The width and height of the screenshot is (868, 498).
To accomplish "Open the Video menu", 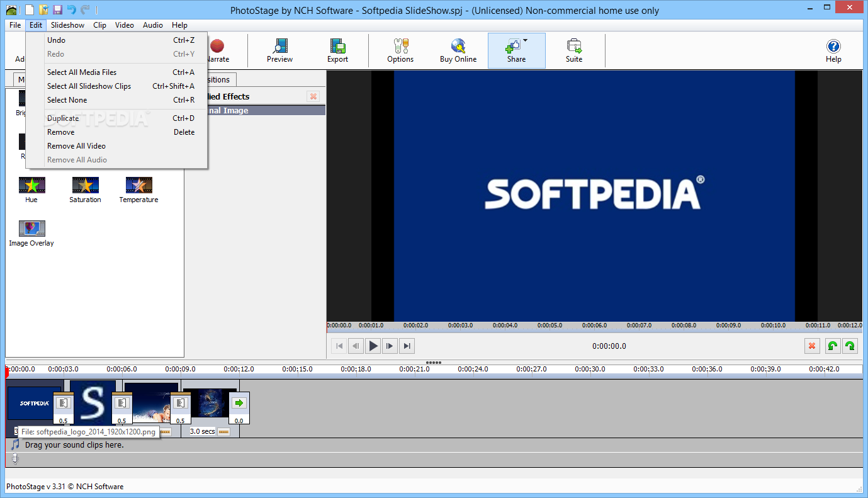I will click(125, 25).
